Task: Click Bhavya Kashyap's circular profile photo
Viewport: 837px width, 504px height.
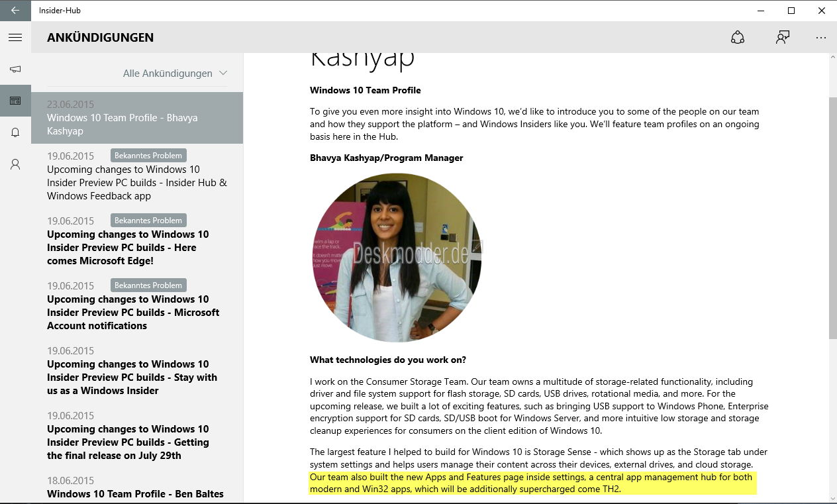Action: [x=397, y=258]
